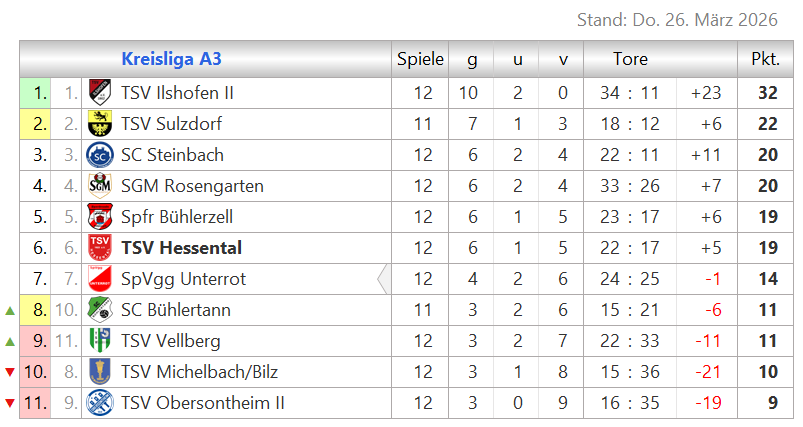Click the TSV Sulzdorf club crest
The image size is (803, 427).
pyautogui.click(x=99, y=124)
